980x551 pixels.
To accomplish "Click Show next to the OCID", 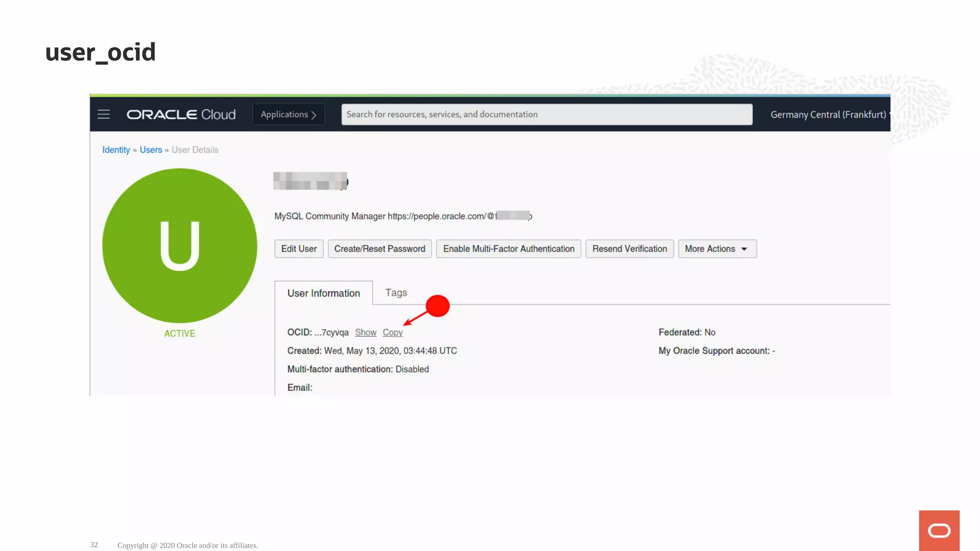I will [x=366, y=332].
